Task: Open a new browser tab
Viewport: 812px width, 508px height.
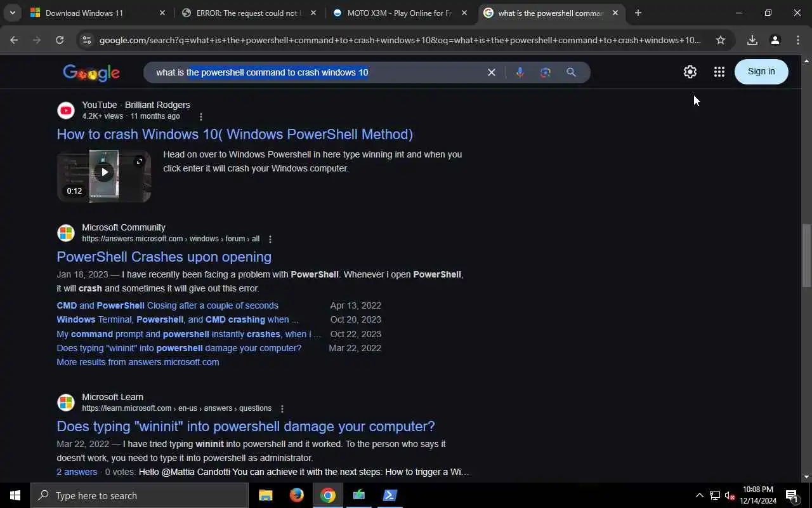Action: 638,13
